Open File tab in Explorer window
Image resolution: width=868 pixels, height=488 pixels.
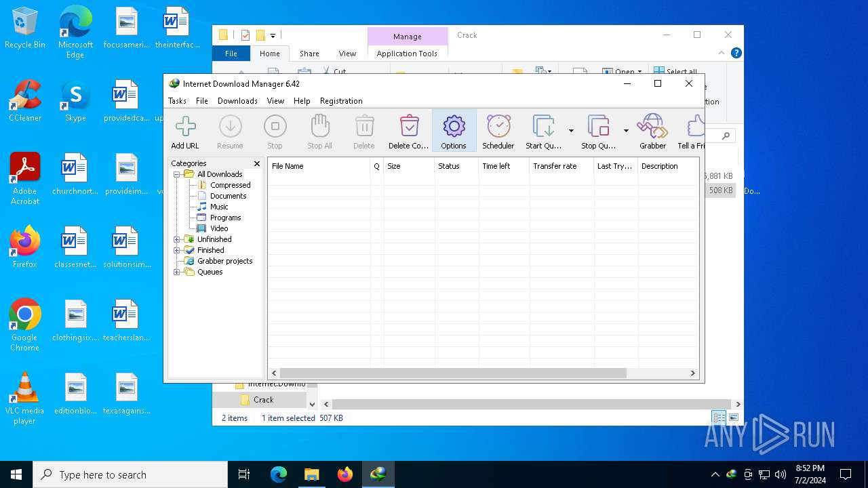[x=231, y=54]
